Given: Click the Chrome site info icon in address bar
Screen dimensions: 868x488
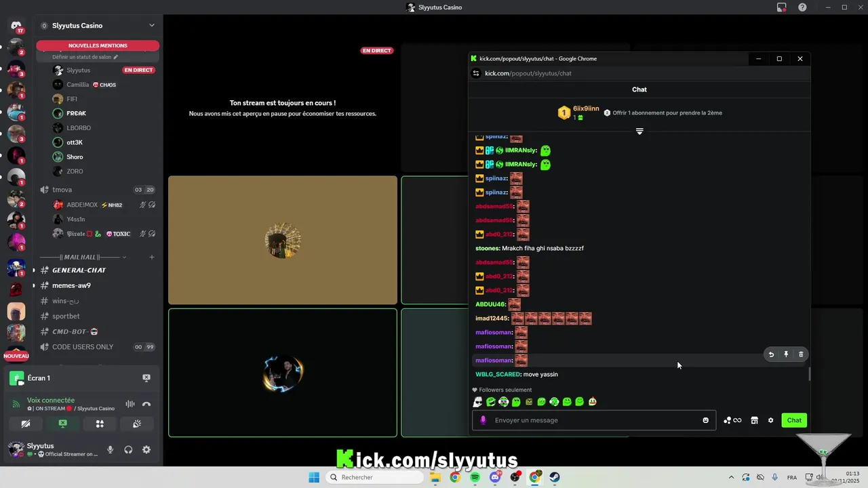Looking at the screenshot, I should tap(476, 73).
